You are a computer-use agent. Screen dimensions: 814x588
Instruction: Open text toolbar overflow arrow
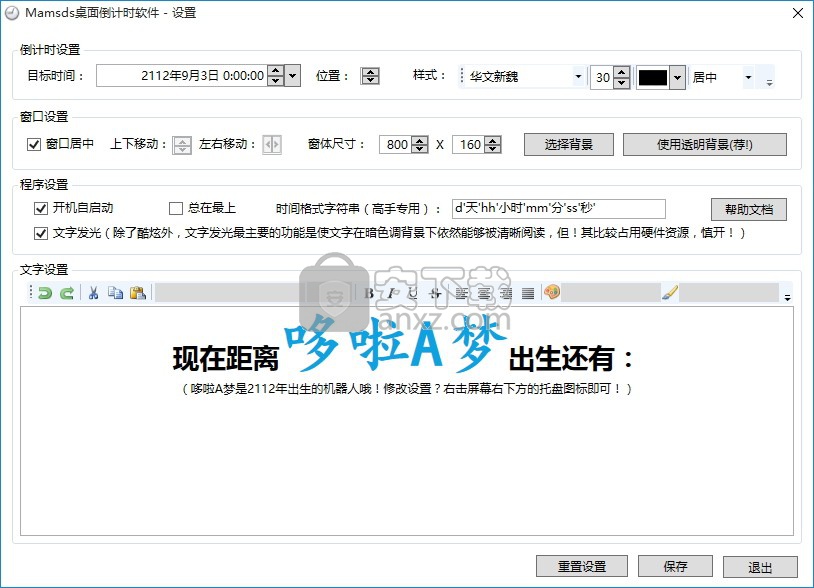point(788,297)
